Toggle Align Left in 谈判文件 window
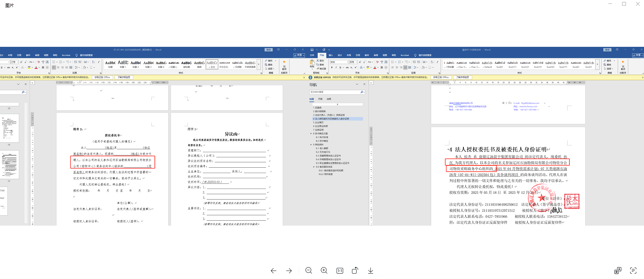This screenshot has height=279, width=644. (54, 68)
